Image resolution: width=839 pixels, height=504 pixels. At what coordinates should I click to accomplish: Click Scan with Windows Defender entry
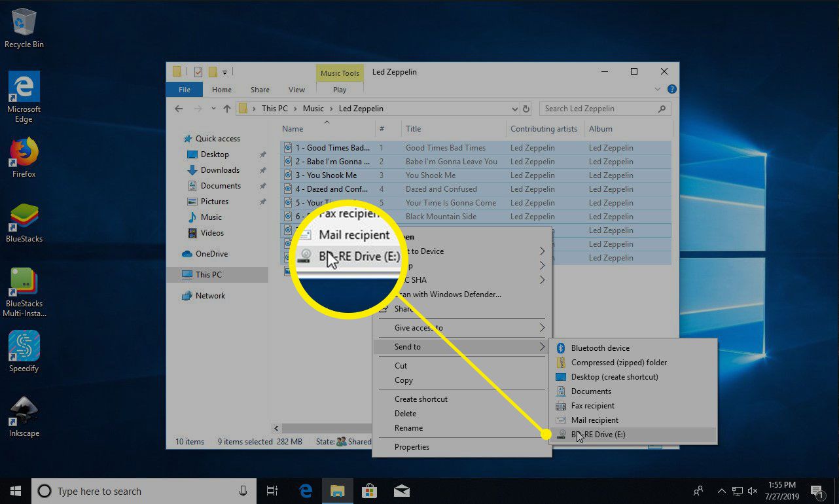[461, 295]
